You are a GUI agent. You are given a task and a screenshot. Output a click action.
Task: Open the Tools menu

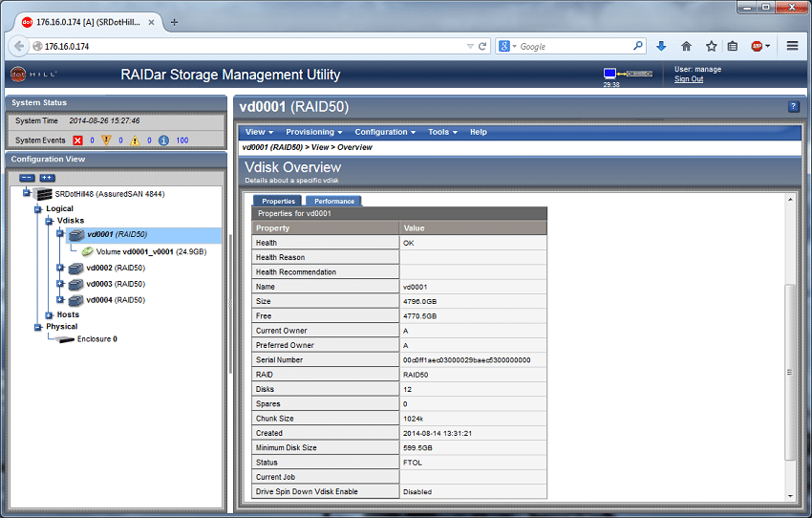coord(442,132)
